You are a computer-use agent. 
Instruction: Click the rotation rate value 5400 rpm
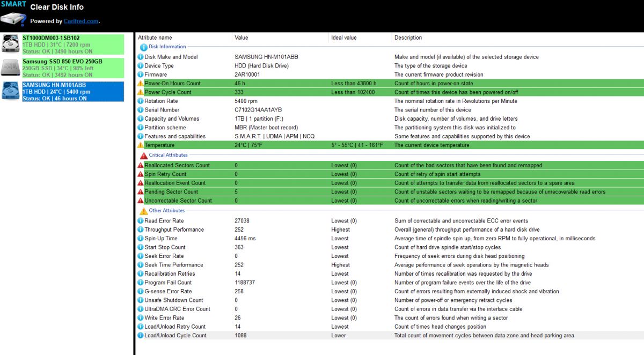click(246, 101)
